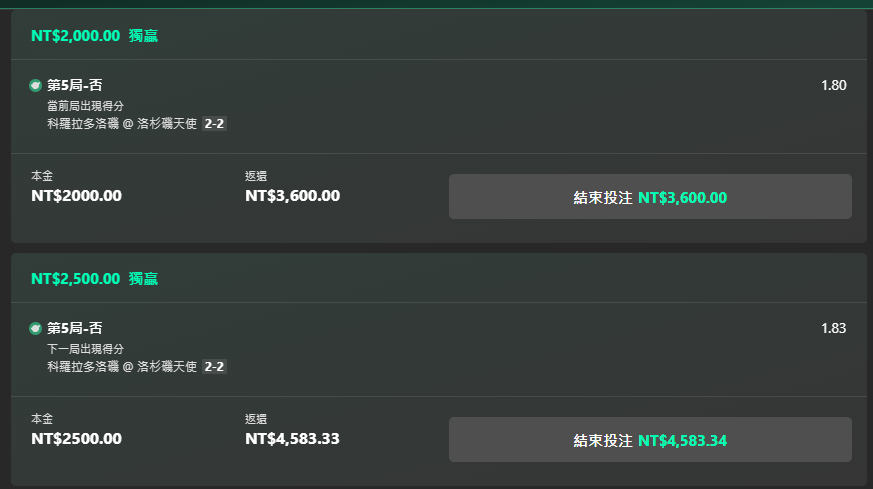Select the 返還 NT$3,600.00 return amount
The height and width of the screenshot is (489, 873).
click(x=292, y=195)
